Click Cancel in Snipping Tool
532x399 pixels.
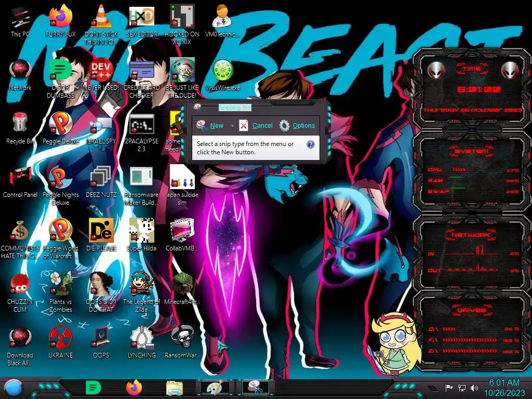coord(256,126)
